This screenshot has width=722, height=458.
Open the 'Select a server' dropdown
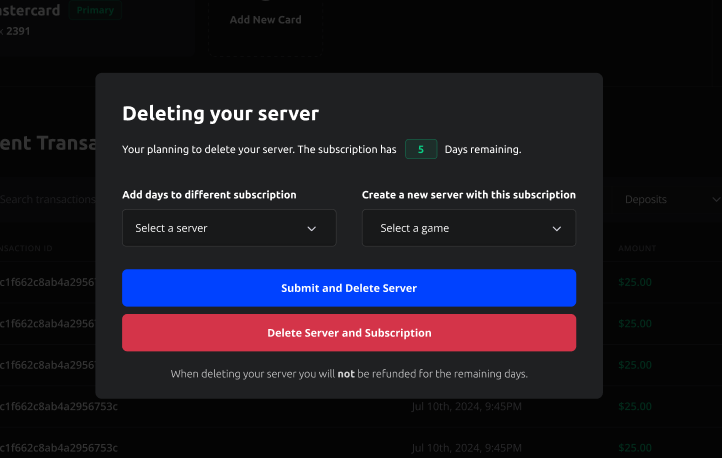[x=229, y=228]
